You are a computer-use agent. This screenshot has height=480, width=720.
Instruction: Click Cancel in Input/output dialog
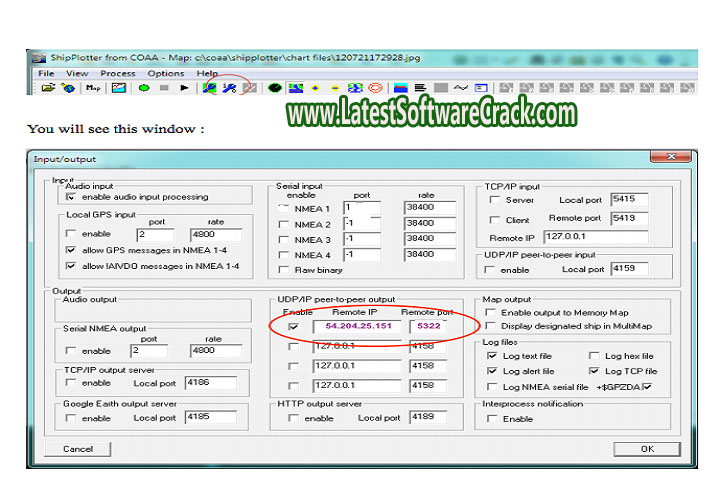(78, 449)
